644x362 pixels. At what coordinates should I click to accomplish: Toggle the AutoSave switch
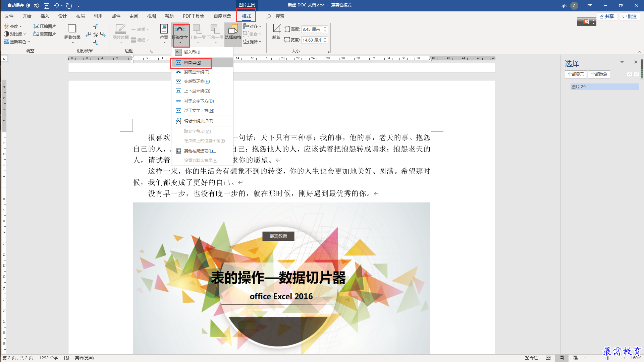[x=33, y=5]
